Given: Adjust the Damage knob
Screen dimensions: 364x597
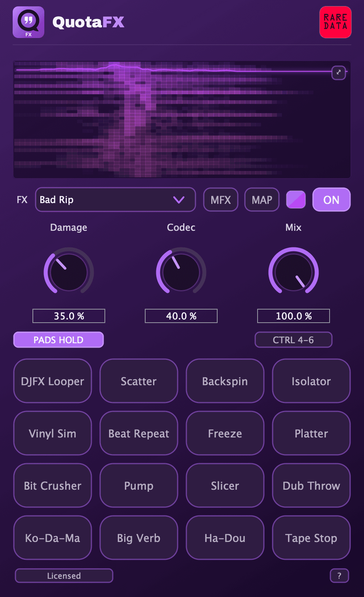Looking at the screenshot, I should point(69,272).
